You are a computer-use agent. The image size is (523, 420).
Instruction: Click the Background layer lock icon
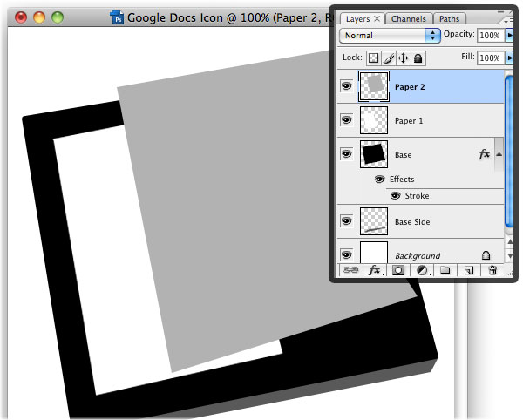[486, 255]
